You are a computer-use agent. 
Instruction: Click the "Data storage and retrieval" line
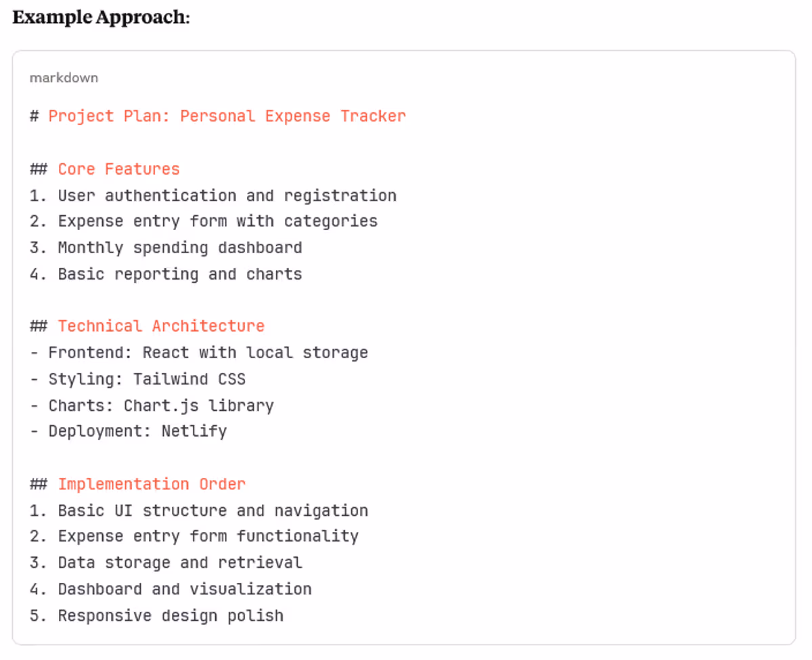(179, 563)
